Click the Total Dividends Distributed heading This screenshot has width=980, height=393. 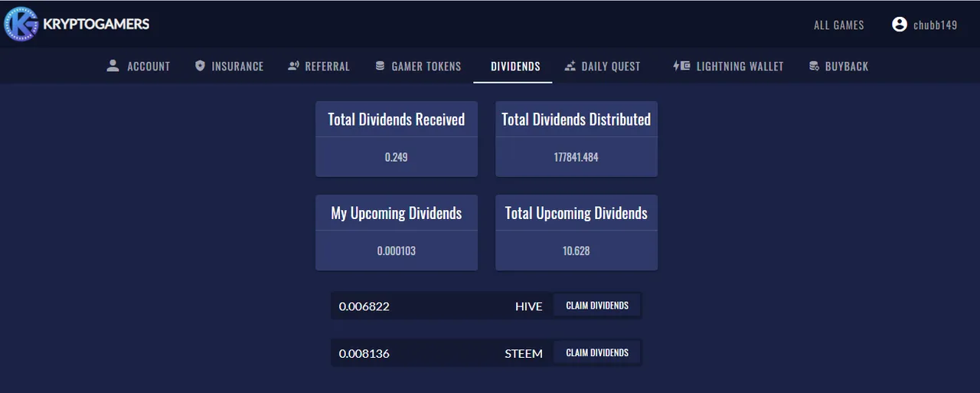tap(577, 120)
